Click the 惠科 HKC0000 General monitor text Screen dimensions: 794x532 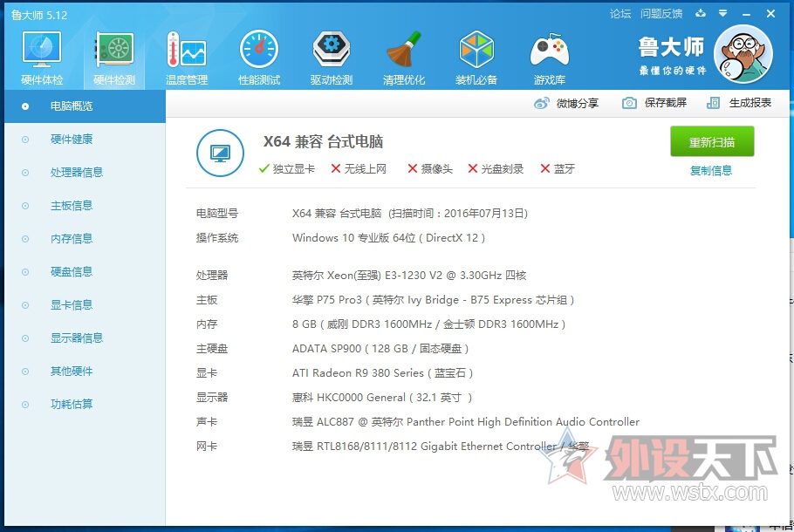382,398
